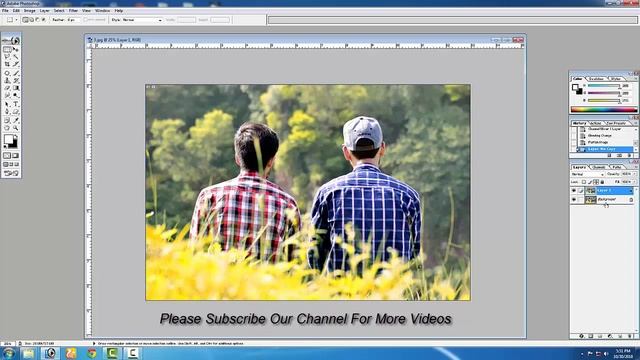Image resolution: width=640 pixels, height=360 pixels.
Task: Select the Slice tool
Action: [16, 64]
